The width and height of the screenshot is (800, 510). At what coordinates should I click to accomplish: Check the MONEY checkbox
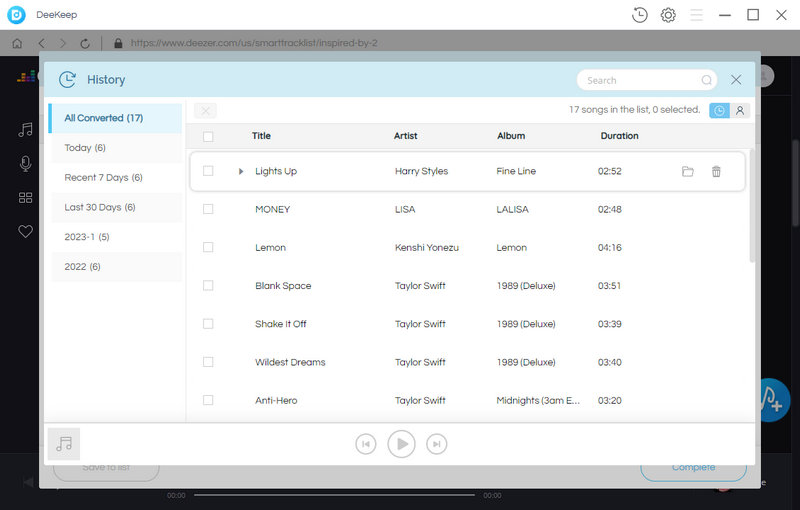208,209
